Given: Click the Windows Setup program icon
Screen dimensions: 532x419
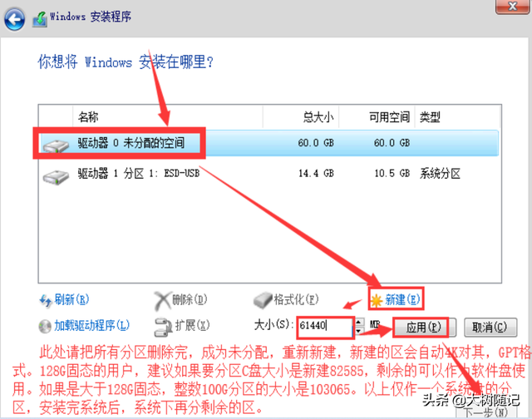Looking at the screenshot, I should pyautogui.click(x=40, y=19).
